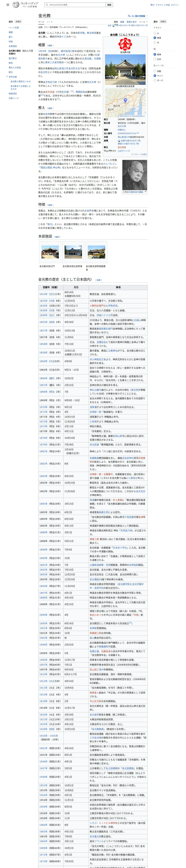Open the ログイン link

175,5
